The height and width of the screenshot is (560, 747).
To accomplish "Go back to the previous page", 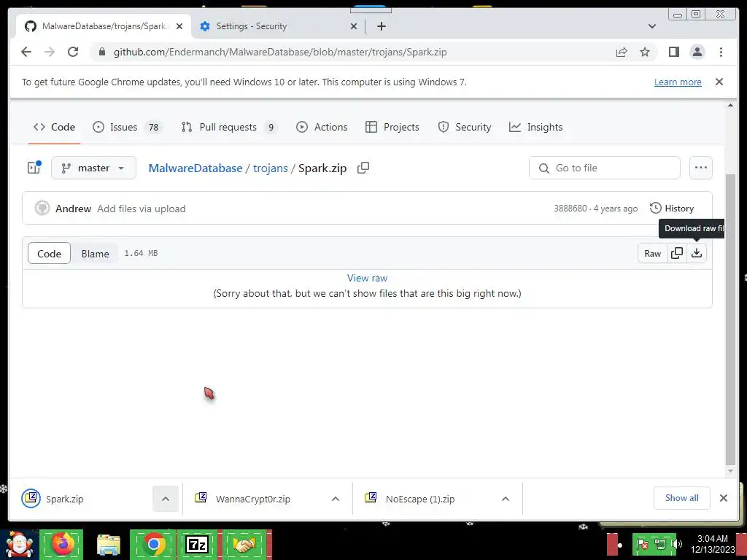I will [x=26, y=52].
